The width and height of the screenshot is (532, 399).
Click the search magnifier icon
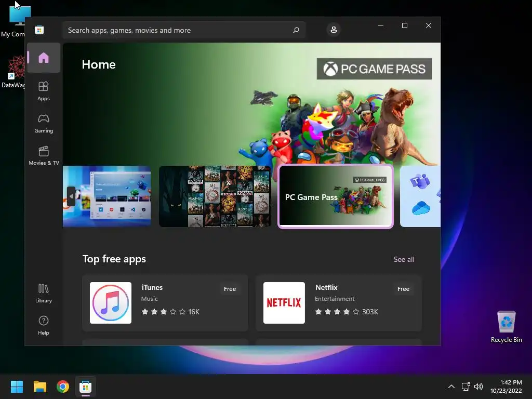(x=296, y=30)
